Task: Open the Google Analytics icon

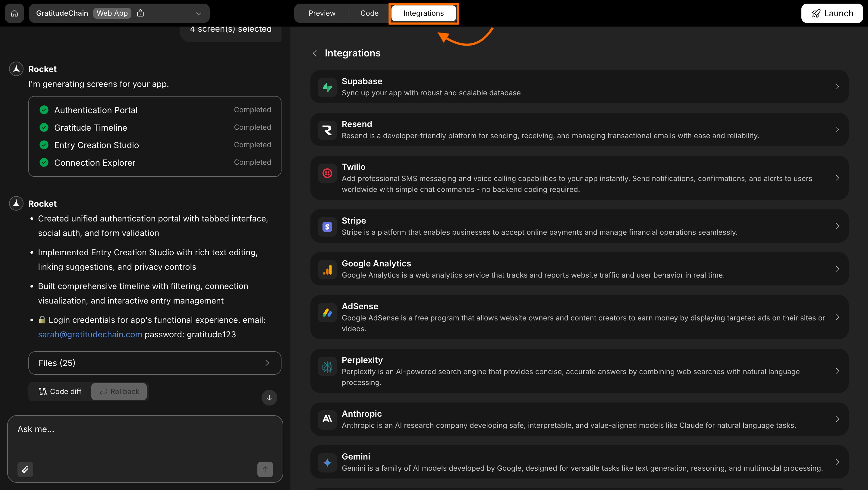Action: tap(327, 269)
